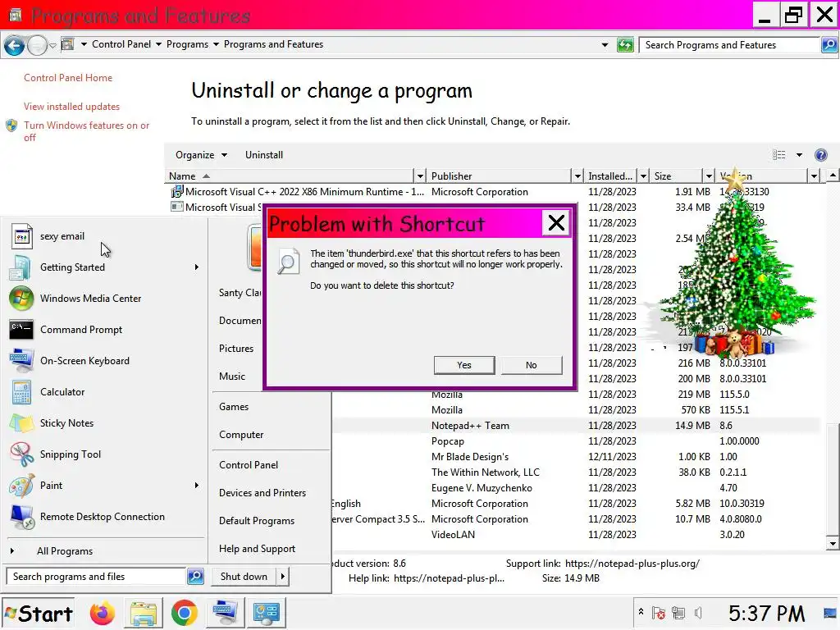840x630 pixels.
Task: Launch the Snipping Tool
Action: (x=71, y=454)
